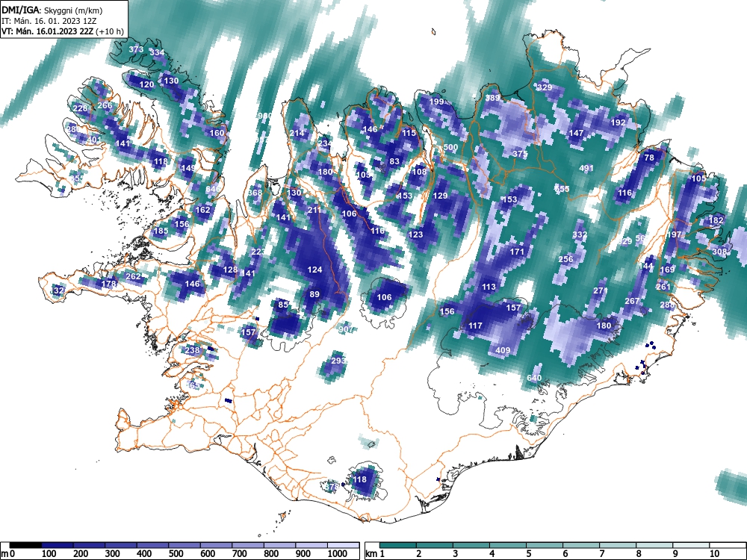Click the visibility value '123' on the map

point(416,234)
